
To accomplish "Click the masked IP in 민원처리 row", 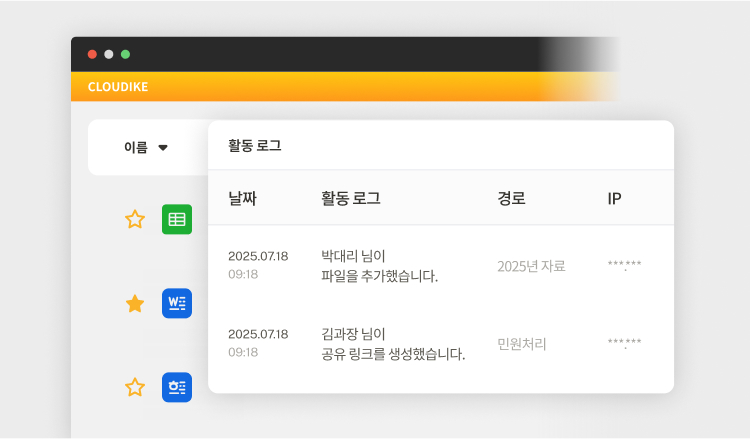I will (624, 342).
